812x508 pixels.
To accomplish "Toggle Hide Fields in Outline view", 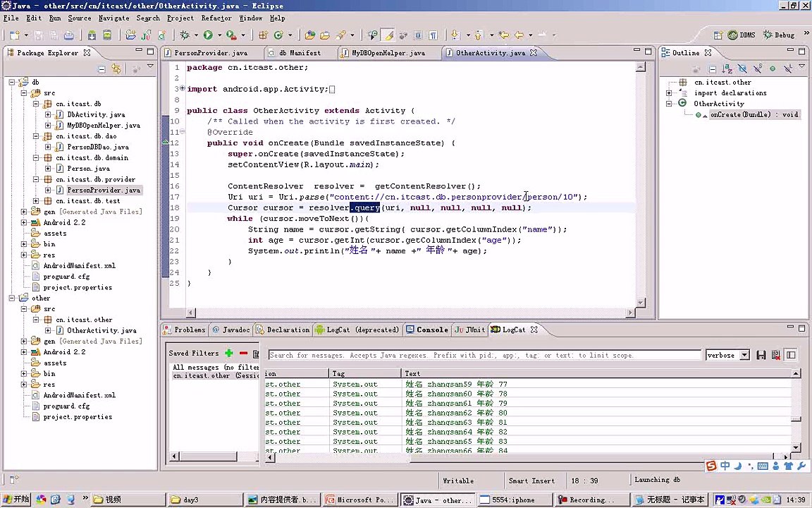I will [742, 68].
